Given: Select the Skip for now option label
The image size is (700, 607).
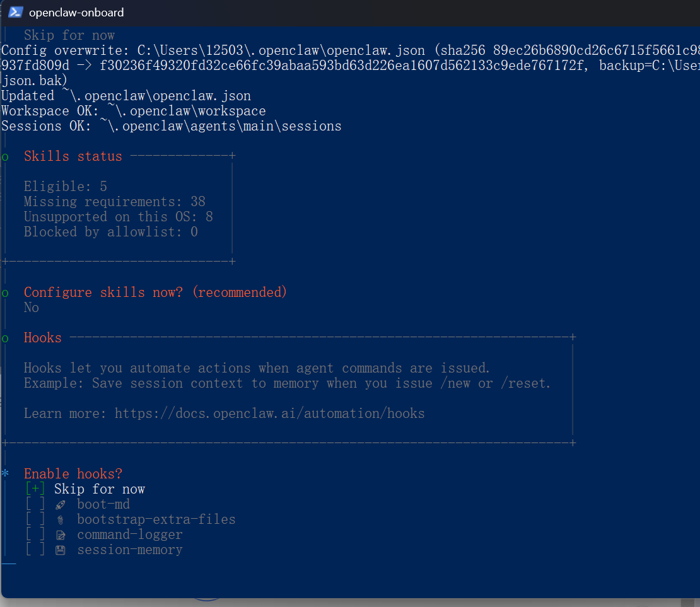Looking at the screenshot, I should (x=100, y=489).
